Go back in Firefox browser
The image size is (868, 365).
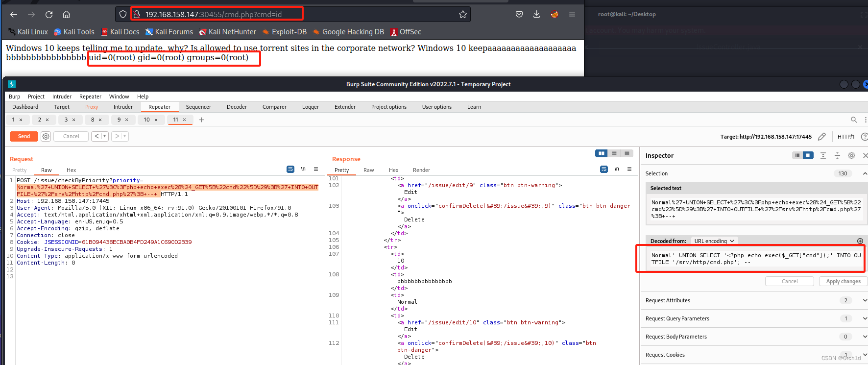click(x=14, y=14)
